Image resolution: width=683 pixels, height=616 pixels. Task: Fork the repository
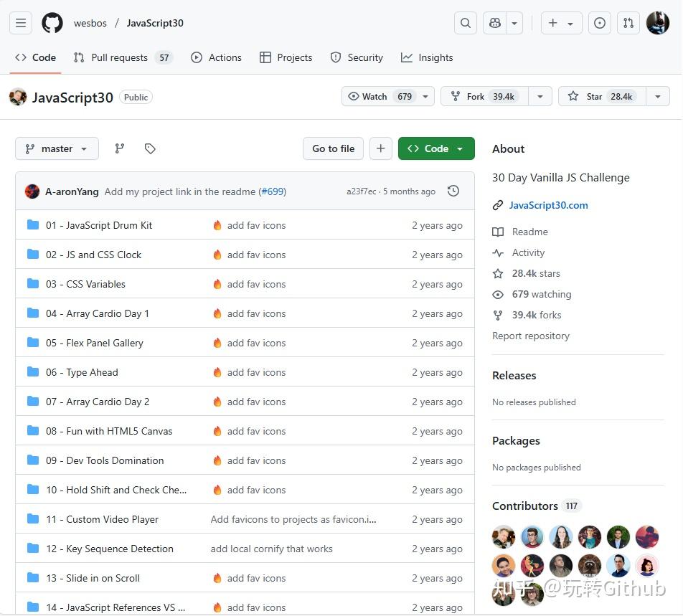point(484,96)
